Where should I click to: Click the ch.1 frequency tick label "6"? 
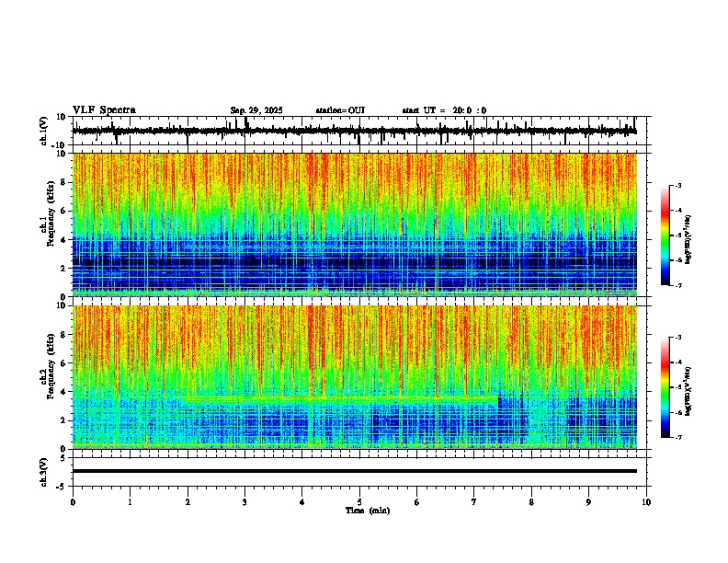63,212
